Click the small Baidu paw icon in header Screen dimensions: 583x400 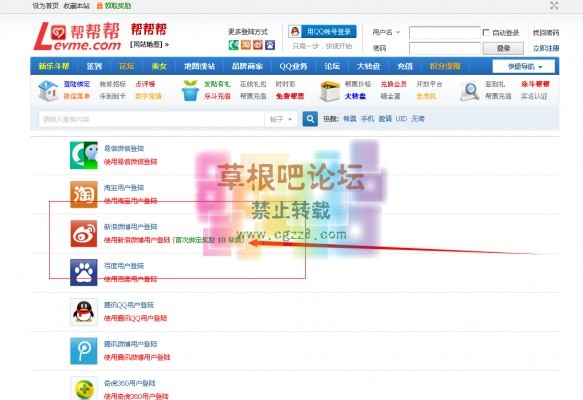click(x=270, y=45)
